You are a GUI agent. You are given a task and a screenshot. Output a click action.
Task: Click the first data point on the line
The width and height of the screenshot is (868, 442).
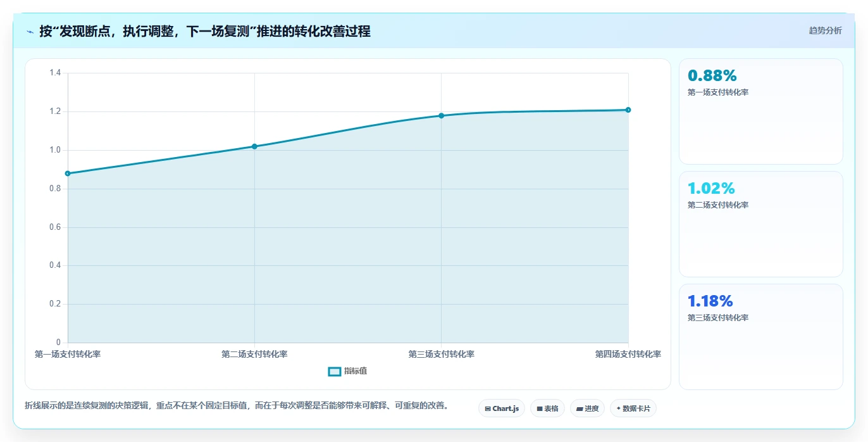[x=68, y=174]
